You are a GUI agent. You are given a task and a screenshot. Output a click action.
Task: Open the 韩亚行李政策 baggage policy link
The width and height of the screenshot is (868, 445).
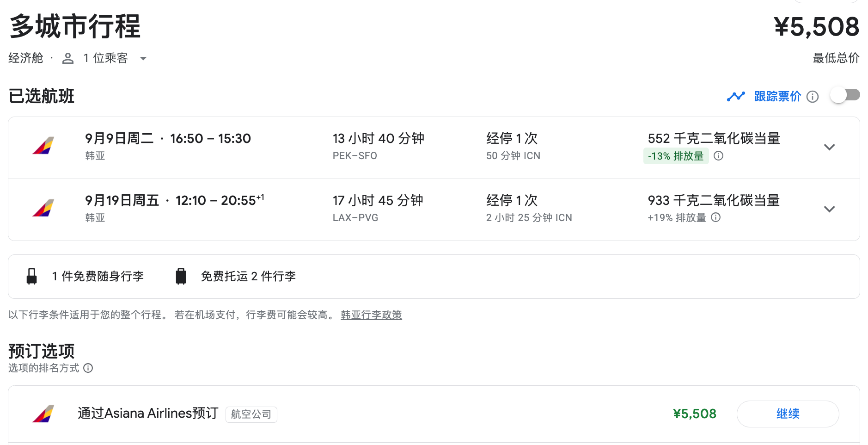tap(371, 315)
